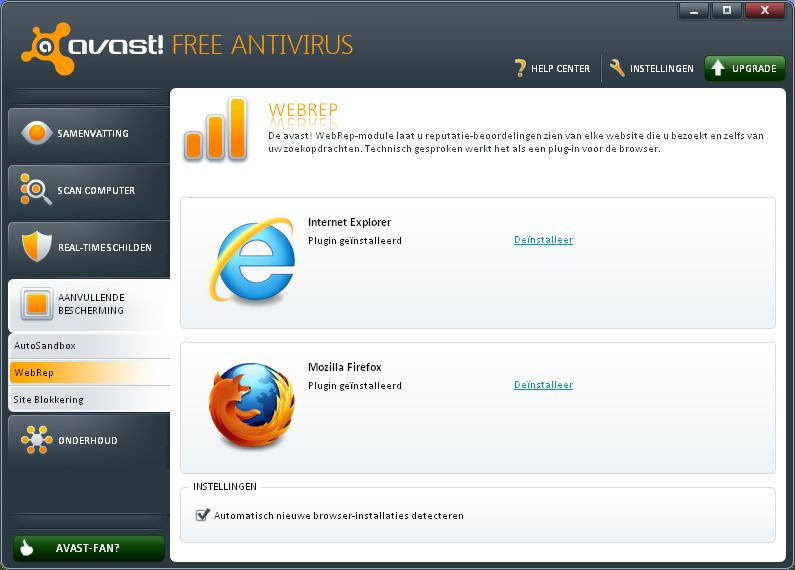The image size is (795, 570).
Task: Click 'Plugin geïnstalleerd' under Internet Explorer
Action: click(355, 241)
